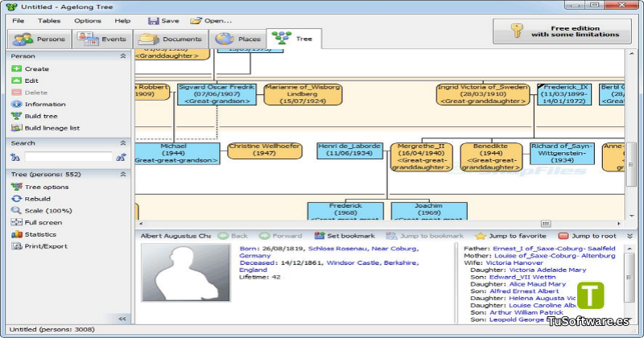
Task: Open the Statistics chart icon
Action: [x=16, y=234]
